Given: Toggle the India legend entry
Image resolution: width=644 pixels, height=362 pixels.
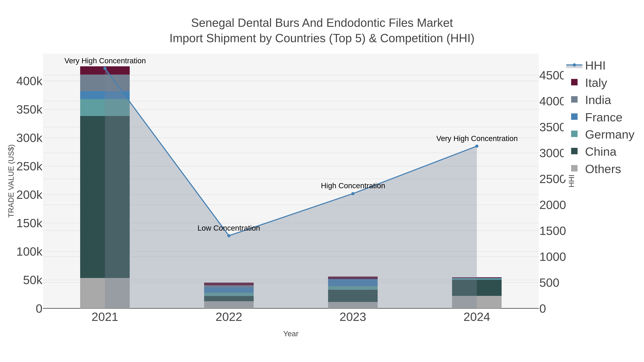Looking at the screenshot, I should (591, 100).
